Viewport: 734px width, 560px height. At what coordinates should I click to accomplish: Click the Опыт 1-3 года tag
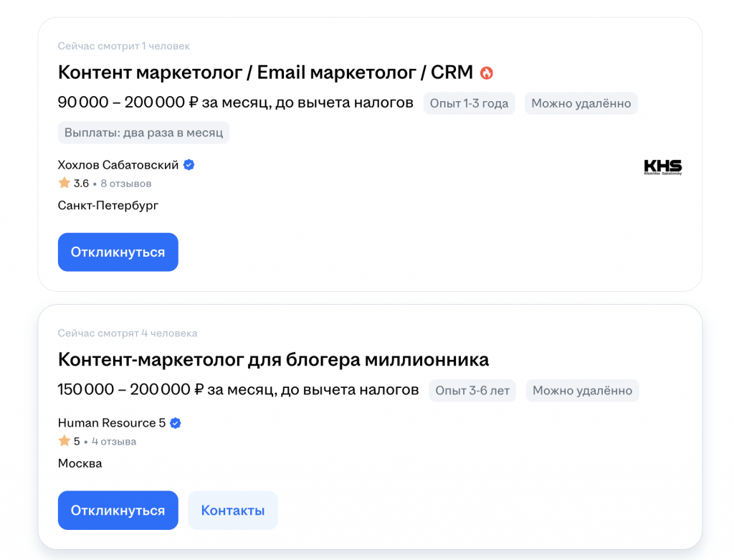pos(469,103)
